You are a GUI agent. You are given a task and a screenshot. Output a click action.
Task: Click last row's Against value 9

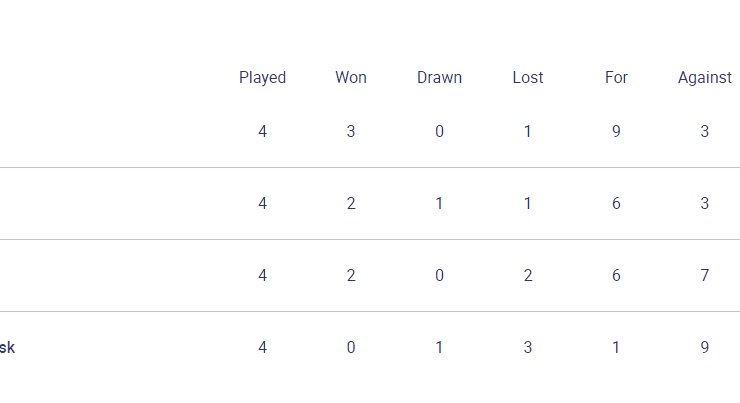click(705, 348)
